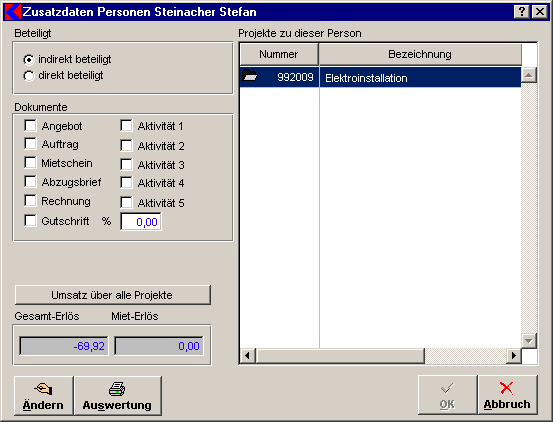
Task: Sort by the Nummer column header
Action: click(279, 54)
